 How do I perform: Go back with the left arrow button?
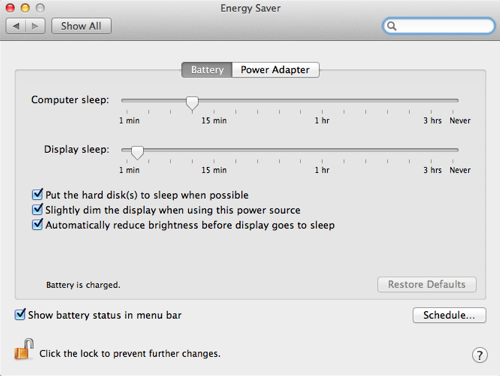point(16,26)
